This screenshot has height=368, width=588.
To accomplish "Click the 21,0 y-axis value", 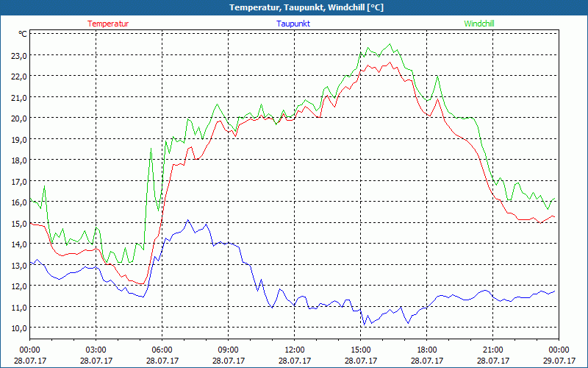I will pos(19,97).
